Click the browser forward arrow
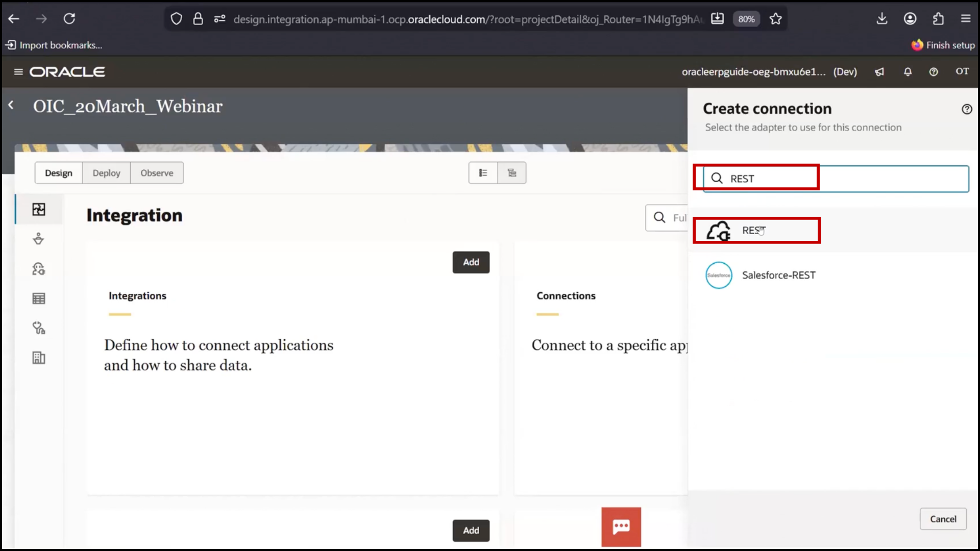Viewport: 980px width, 551px height. click(x=41, y=19)
